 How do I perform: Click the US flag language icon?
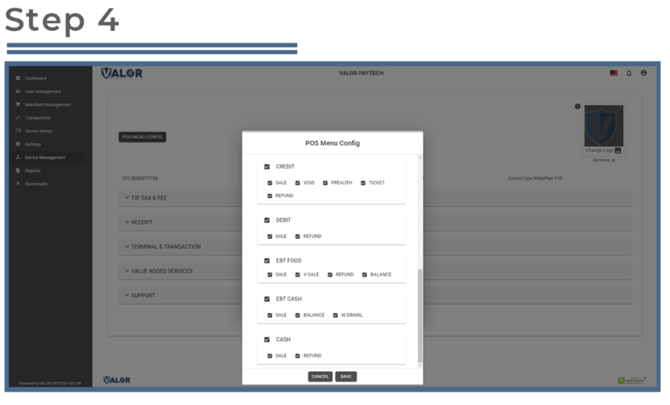point(614,73)
